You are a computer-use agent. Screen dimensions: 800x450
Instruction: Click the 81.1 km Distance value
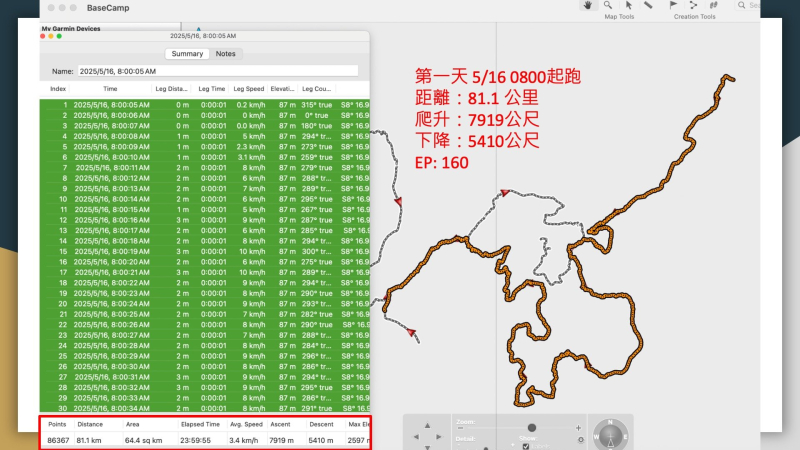pyautogui.click(x=89, y=440)
